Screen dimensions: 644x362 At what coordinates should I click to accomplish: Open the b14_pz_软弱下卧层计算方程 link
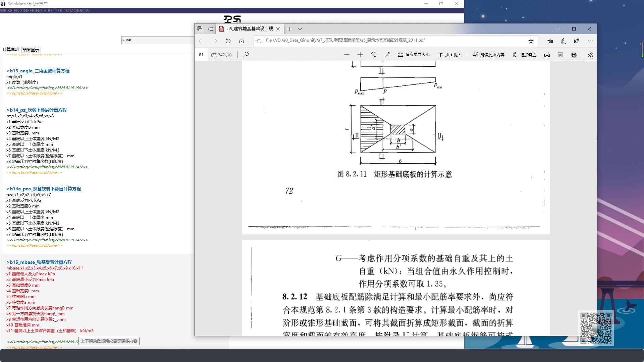pos(36,110)
